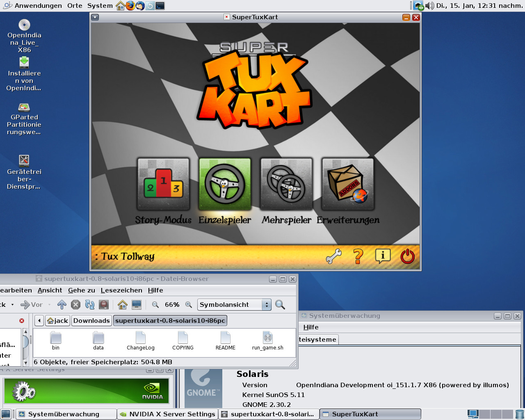Open SuperTuxKart window menu arrow
This screenshot has width=525, height=420.
pos(95,17)
